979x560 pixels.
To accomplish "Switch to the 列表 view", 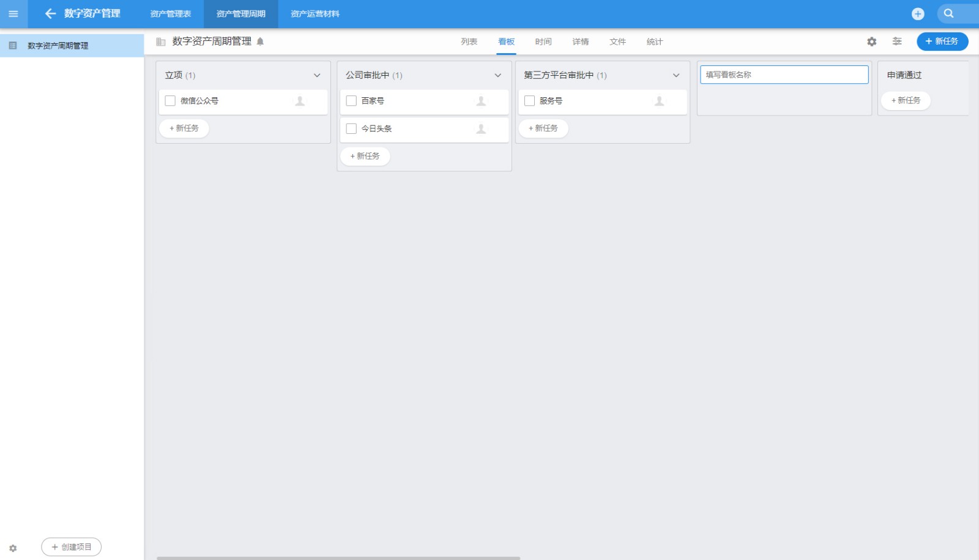I will [469, 42].
